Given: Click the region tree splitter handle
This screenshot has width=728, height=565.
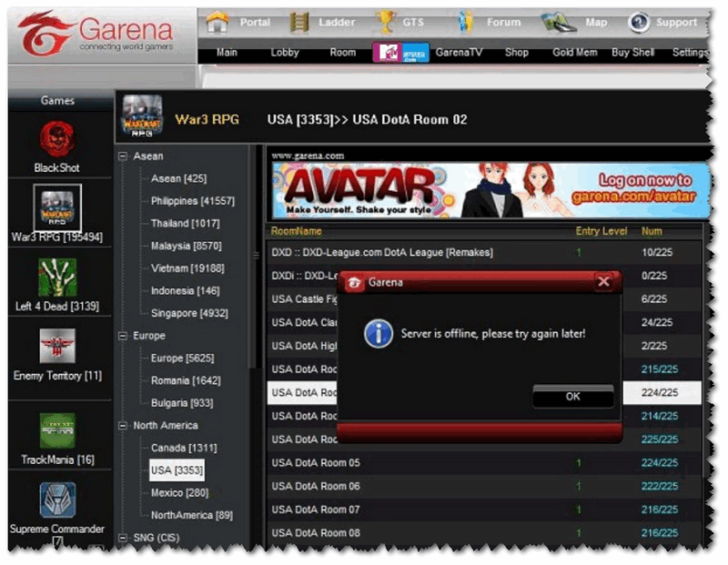Looking at the screenshot, I should pos(256,255).
